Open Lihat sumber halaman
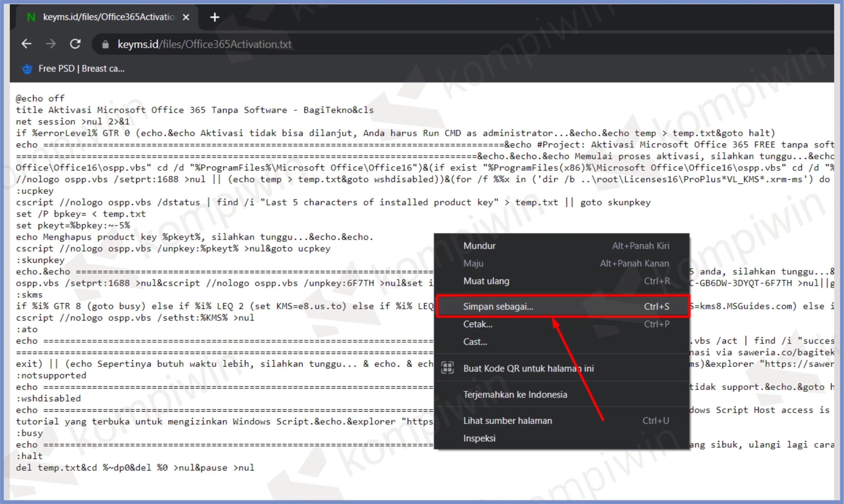844x504 pixels. click(x=507, y=421)
